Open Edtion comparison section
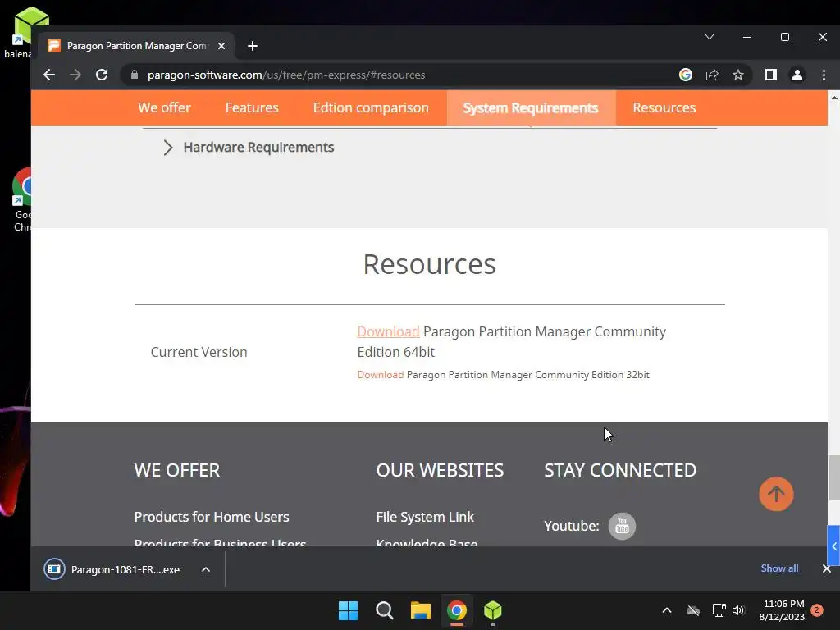 point(371,107)
